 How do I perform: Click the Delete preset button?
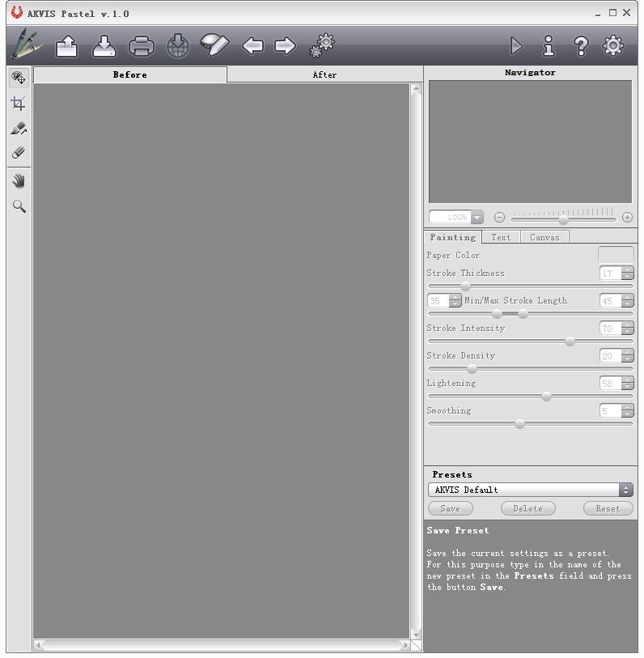[527, 508]
